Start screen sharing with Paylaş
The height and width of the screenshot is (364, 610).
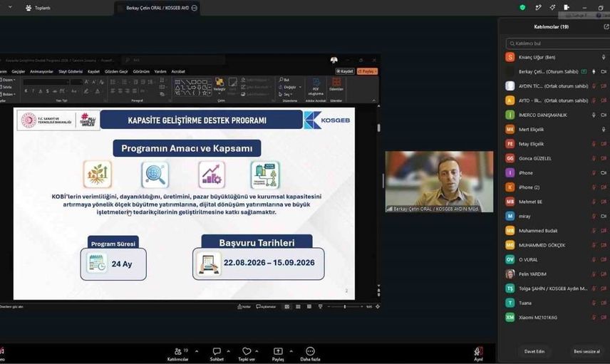coord(278,354)
